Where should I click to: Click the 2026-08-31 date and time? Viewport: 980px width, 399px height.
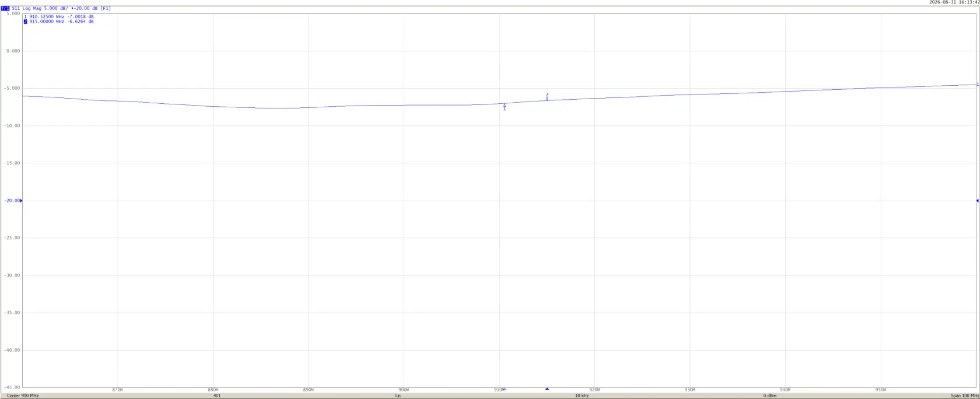[953, 2]
